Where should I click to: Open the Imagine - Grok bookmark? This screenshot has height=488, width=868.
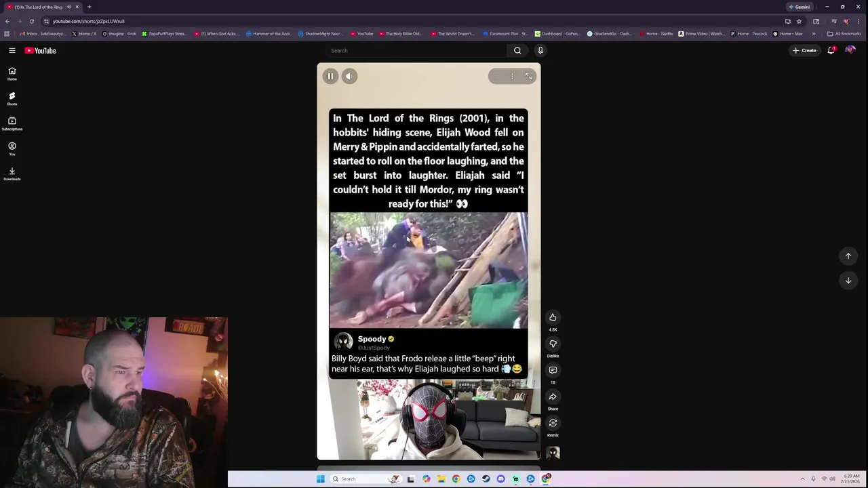coord(119,33)
